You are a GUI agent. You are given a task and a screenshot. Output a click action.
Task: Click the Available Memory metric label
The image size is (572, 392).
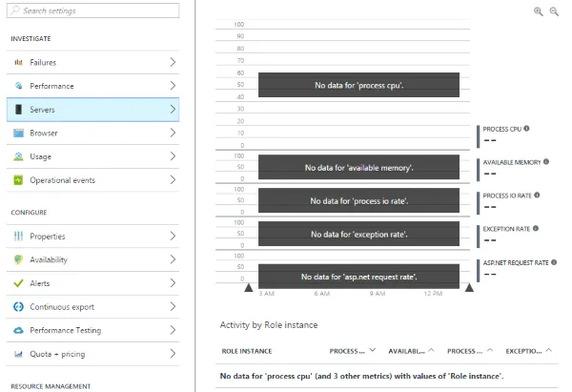click(512, 162)
